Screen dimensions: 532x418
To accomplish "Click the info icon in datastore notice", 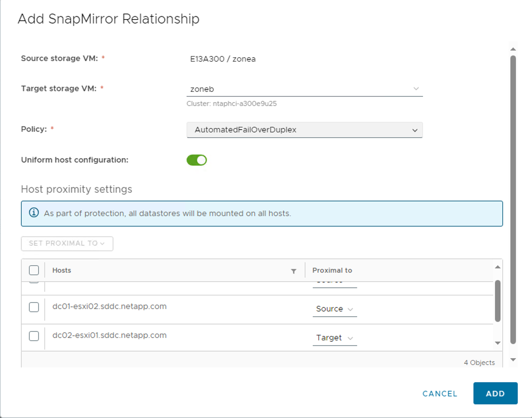I will pos(34,213).
